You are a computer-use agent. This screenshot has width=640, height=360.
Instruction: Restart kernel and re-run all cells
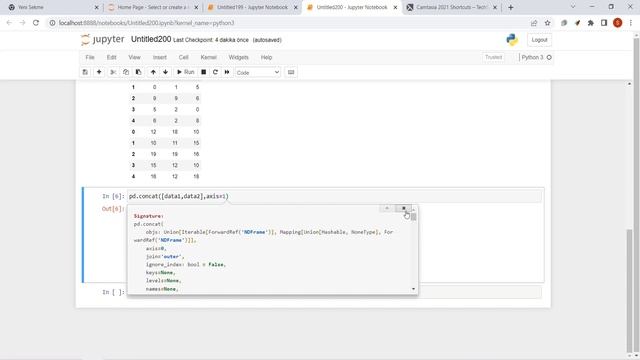click(227, 72)
